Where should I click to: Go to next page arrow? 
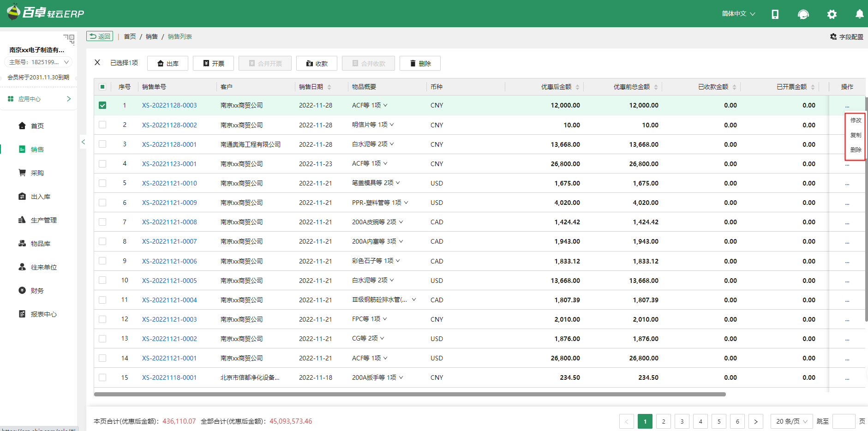(756, 421)
